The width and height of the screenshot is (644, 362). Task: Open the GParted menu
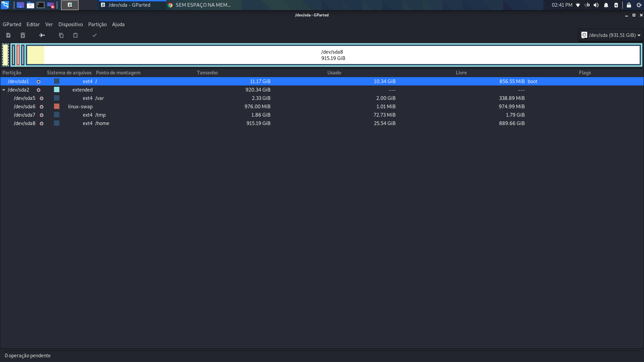12,24
